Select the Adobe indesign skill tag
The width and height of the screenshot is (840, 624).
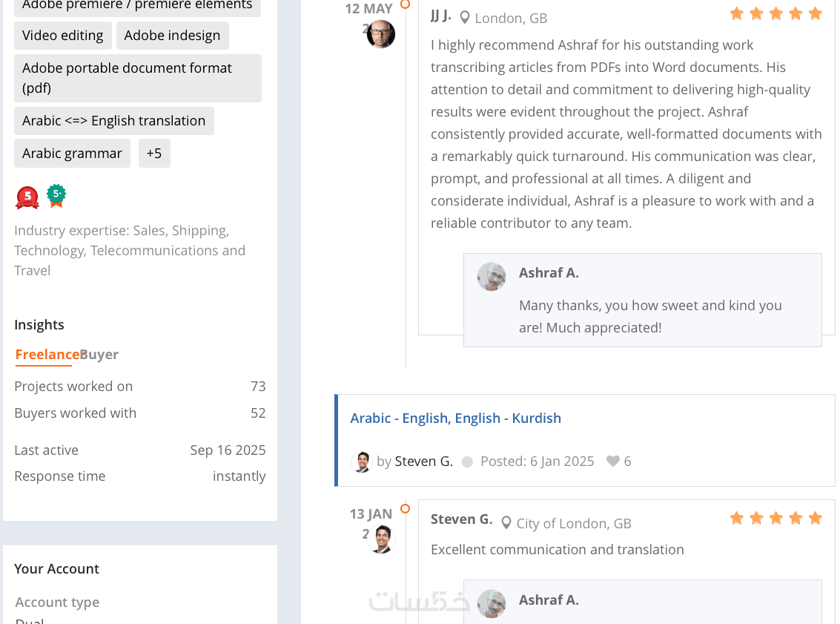click(x=172, y=36)
